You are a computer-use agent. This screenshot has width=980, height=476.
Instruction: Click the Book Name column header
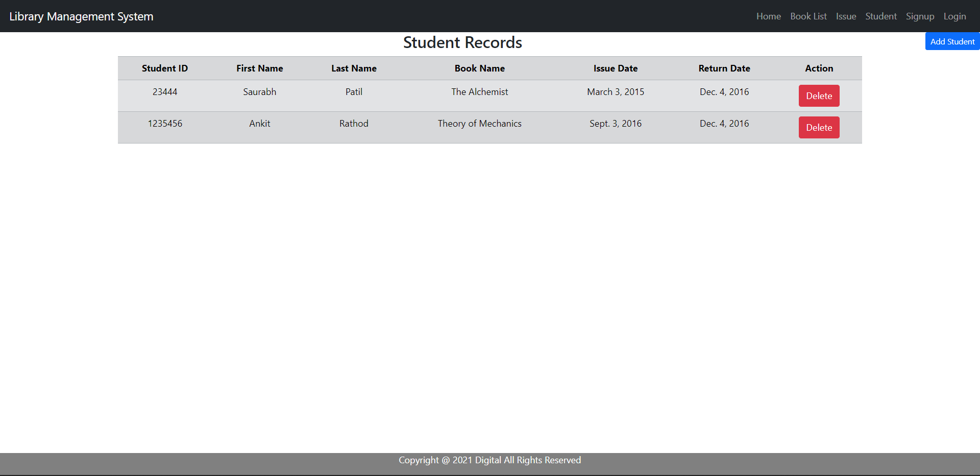(479, 68)
